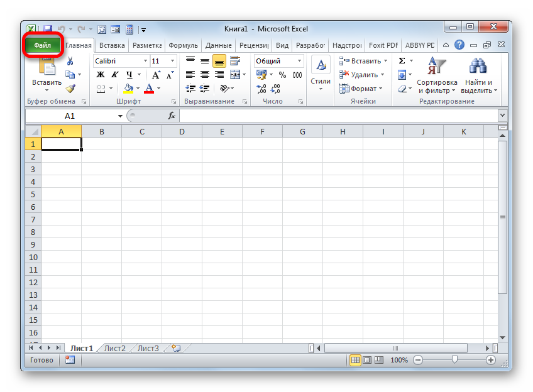
Task: Open the Name Box dropdown arrow
Action: [x=121, y=116]
